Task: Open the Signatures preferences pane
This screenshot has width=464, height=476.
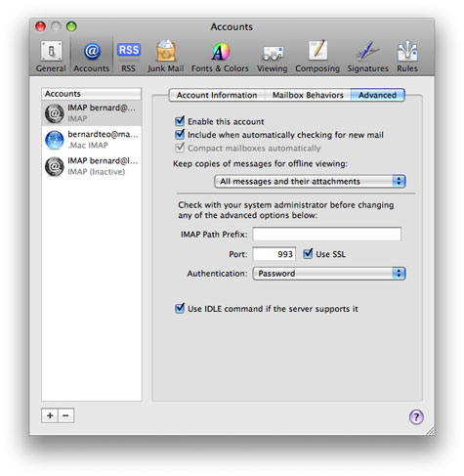Action: (368, 57)
